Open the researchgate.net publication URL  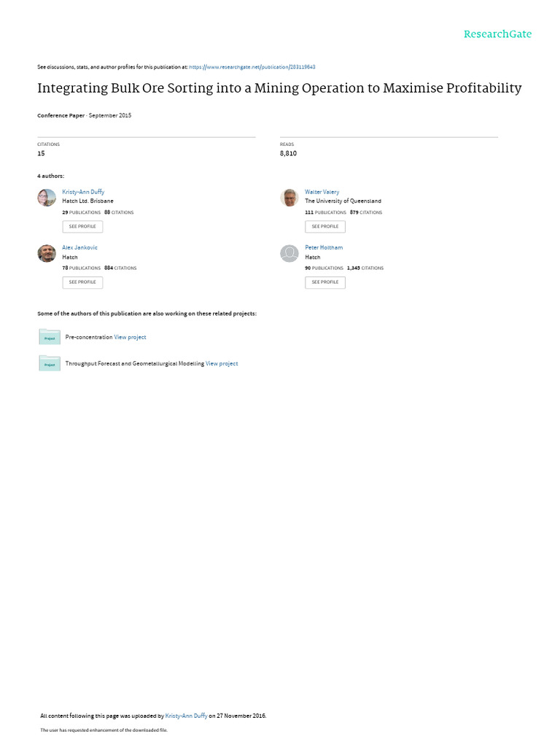(x=252, y=67)
